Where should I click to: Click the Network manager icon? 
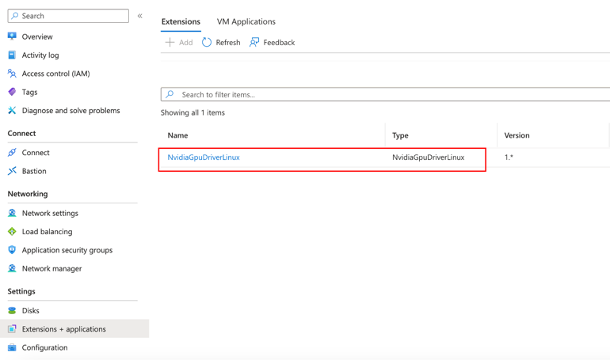point(12,268)
